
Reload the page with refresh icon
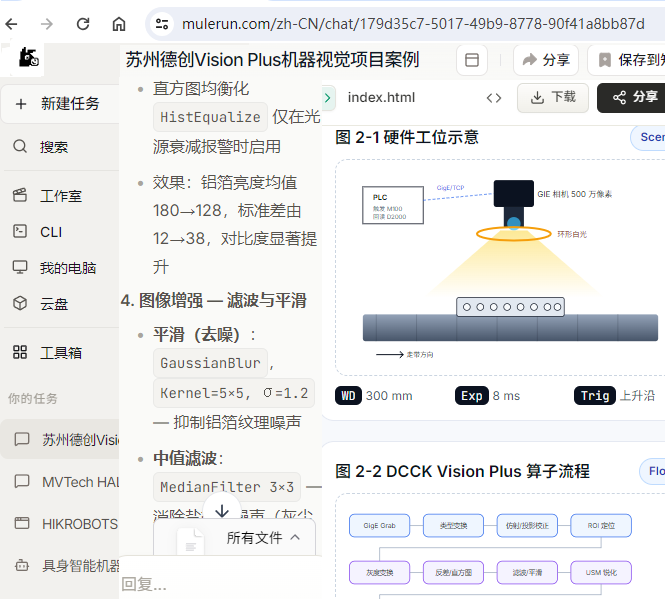83,24
